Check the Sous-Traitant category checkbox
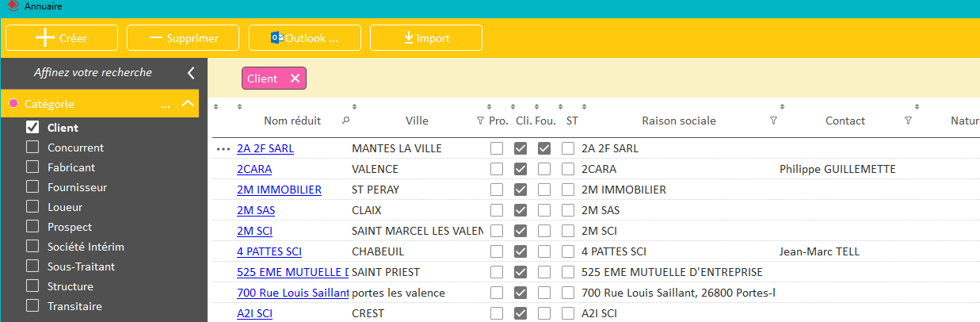980x322 pixels. [x=32, y=266]
